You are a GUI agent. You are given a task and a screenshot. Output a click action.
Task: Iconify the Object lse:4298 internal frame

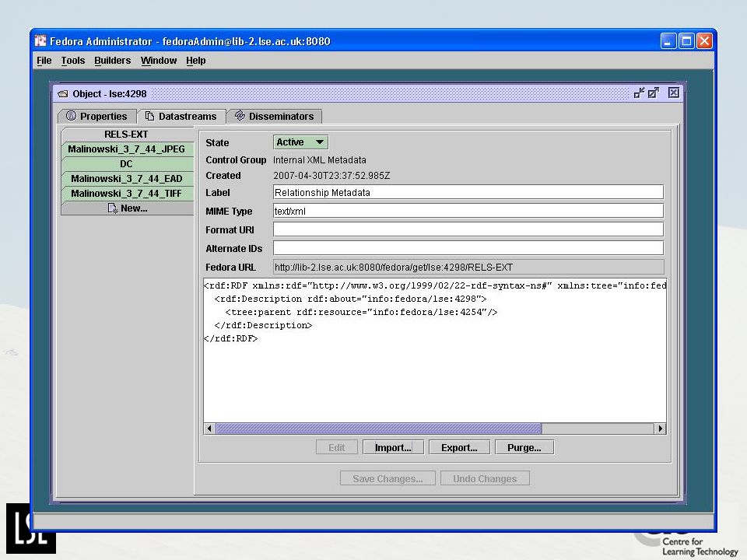pyautogui.click(x=640, y=93)
